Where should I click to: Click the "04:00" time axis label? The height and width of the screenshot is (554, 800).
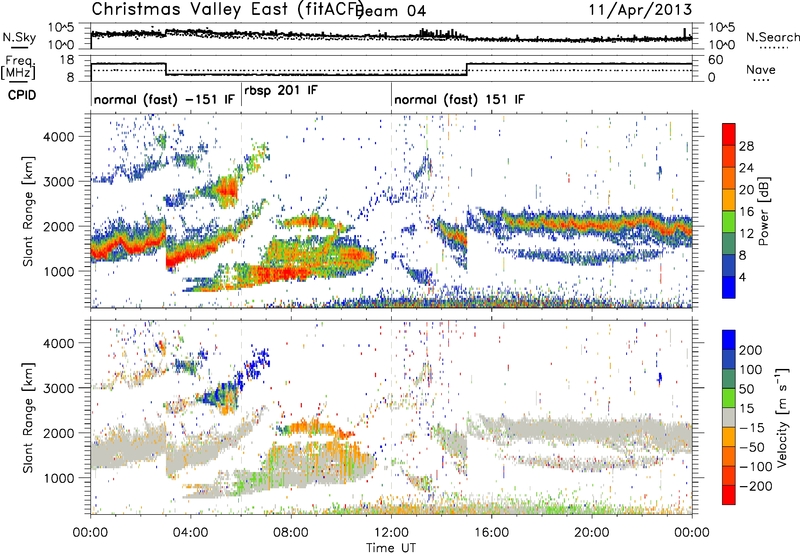point(191,533)
